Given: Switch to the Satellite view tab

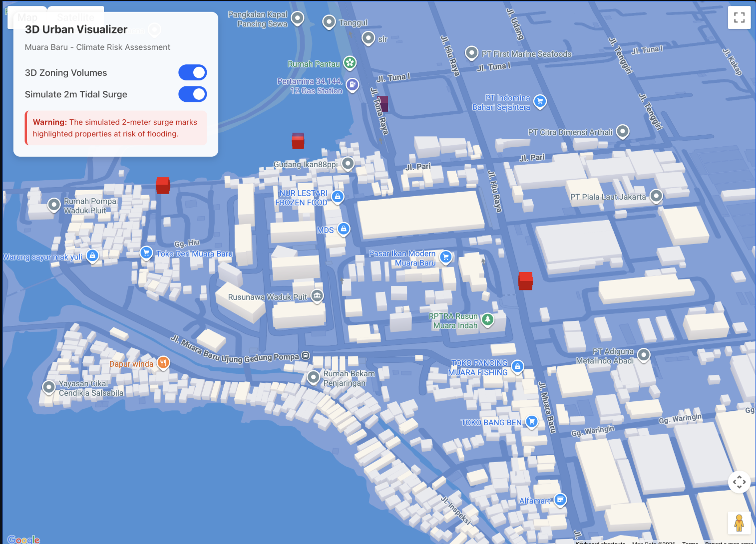Looking at the screenshot, I should pos(75,17).
